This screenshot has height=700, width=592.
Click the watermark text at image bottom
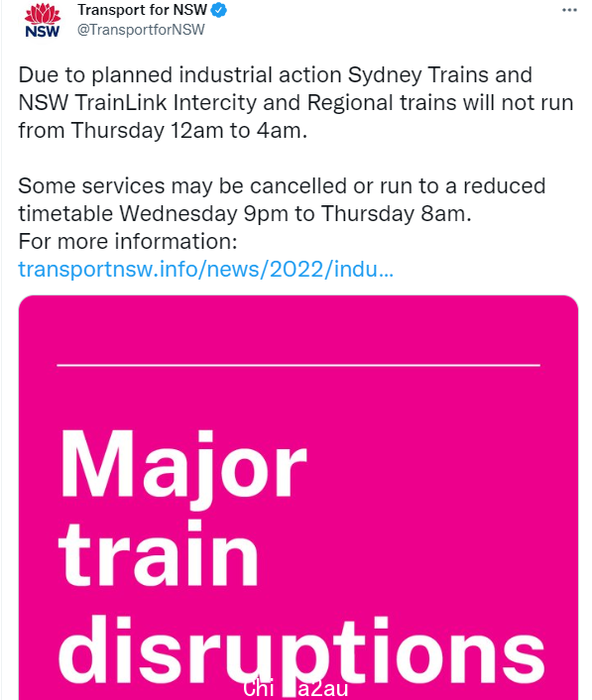[296, 689]
